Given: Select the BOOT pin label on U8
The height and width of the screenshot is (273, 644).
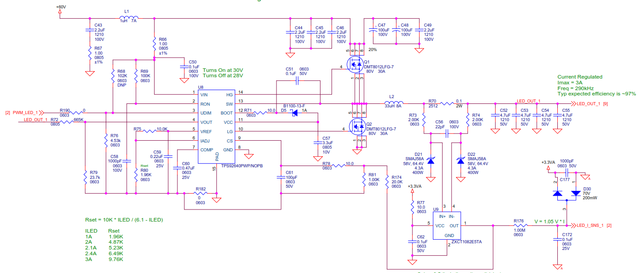Looking at the screenshot, I should (227, 113).
